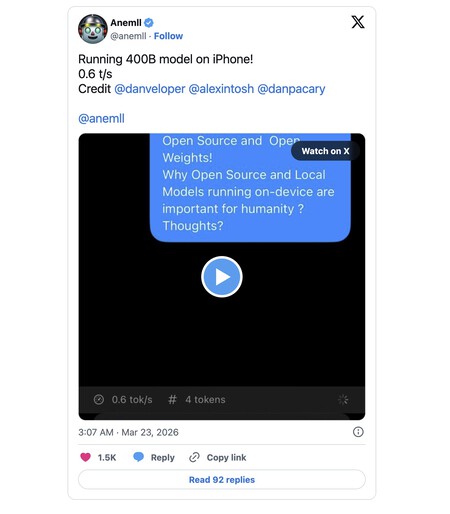Click the blue verified badge
450x514 pixels.
pos(149,23)
